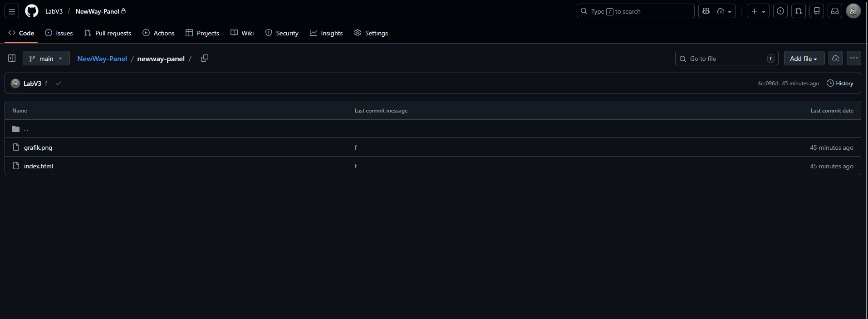Switch to the Settings tab
Screen dimensions: 868x319
[x=371, y=33]
